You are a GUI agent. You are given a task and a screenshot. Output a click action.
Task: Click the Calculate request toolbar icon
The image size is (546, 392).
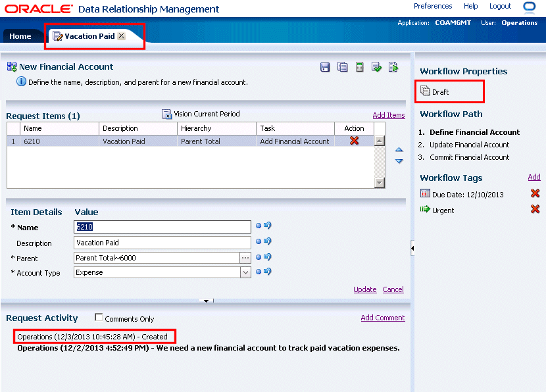click(359, 67)
